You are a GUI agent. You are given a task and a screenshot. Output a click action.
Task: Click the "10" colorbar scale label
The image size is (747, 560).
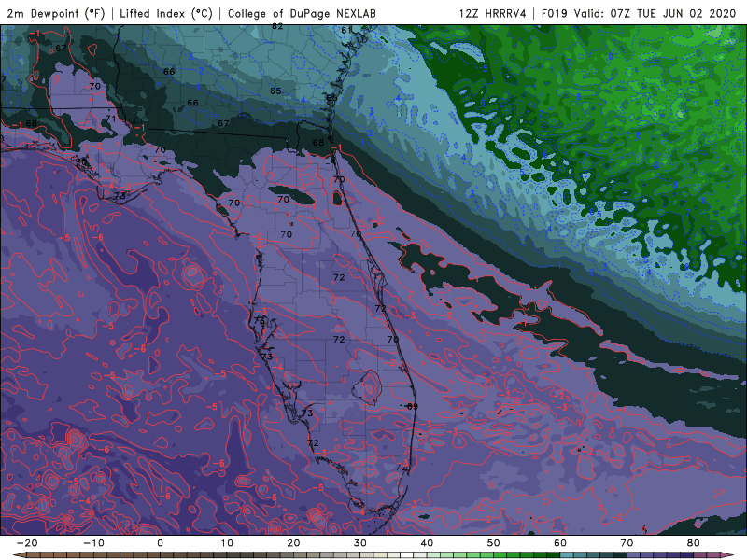pos(227,543)
